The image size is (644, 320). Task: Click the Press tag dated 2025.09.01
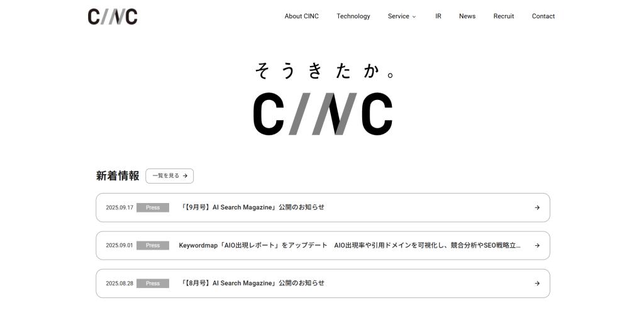pos(153,246)
